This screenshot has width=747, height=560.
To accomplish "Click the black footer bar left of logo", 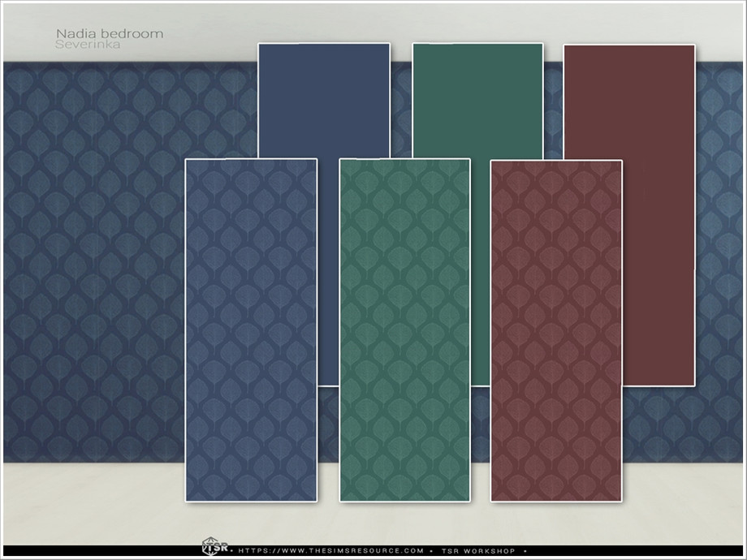I will [97, 550].
